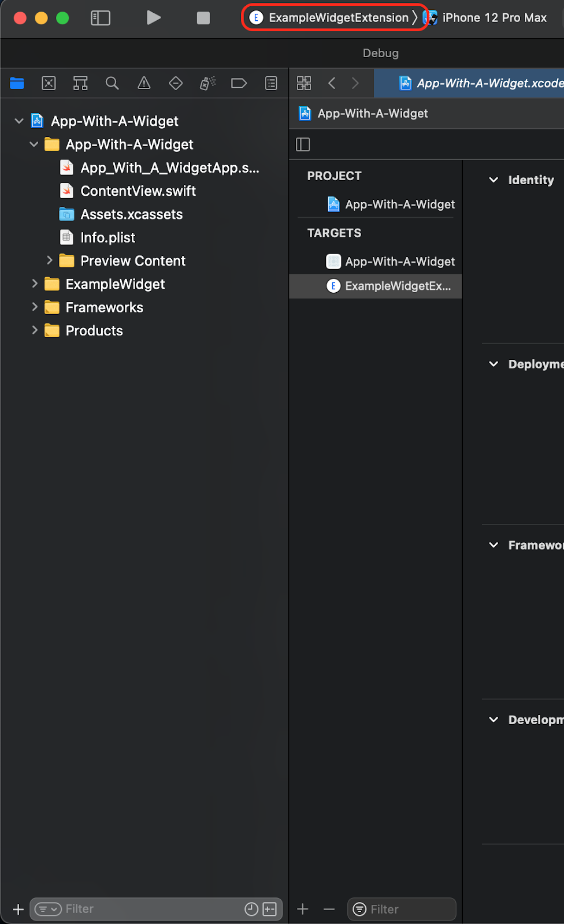Image resolution: width=564 pixels, height=924 pixels.
Task: Open the Test navigator
Action: 176,83
